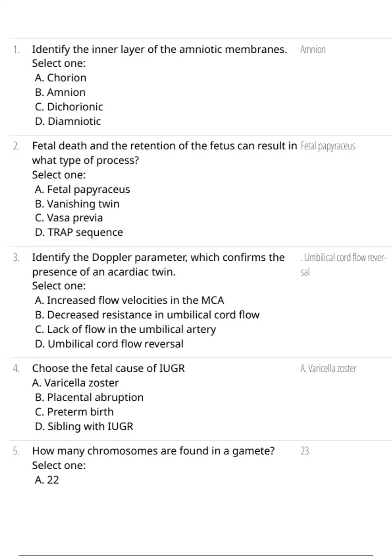Click the Amnion answer text beside question 1
Viewport: 392px width, 556px height.
click(313, 50)
